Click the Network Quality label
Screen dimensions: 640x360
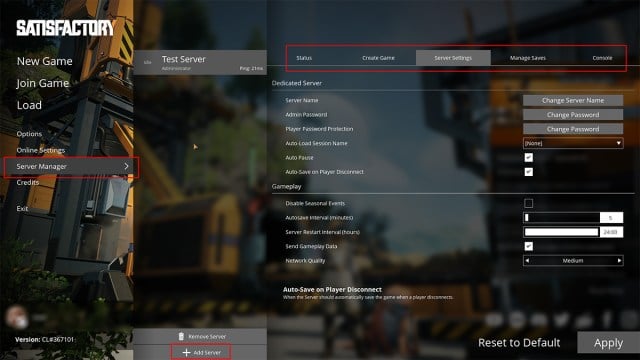[x=305, y=261]
